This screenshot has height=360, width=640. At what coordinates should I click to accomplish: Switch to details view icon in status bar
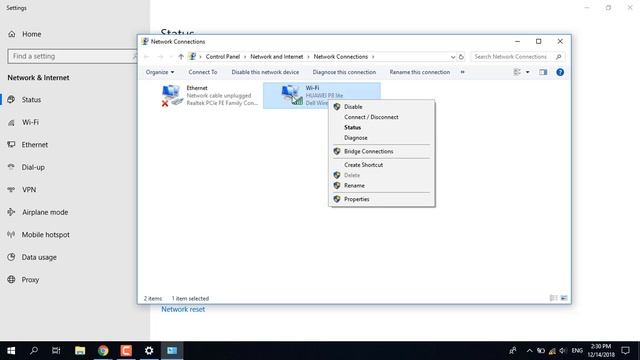553,298
